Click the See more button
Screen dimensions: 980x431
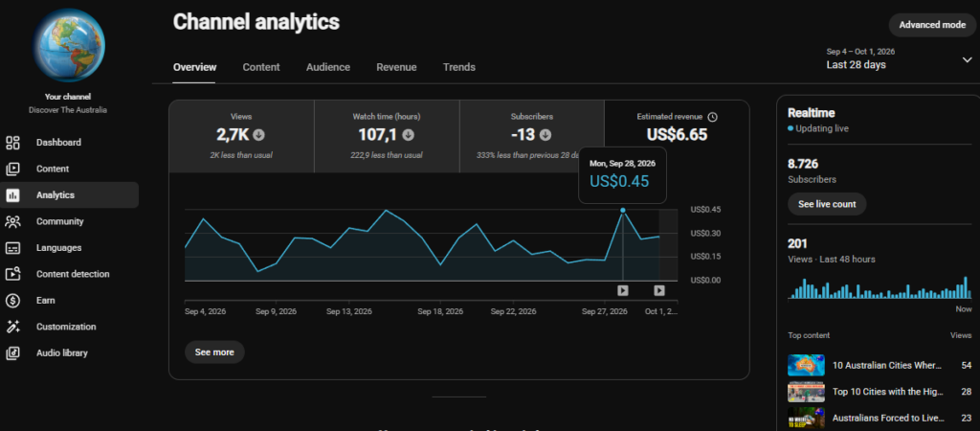pyautogui.click(x=214, y=352)
